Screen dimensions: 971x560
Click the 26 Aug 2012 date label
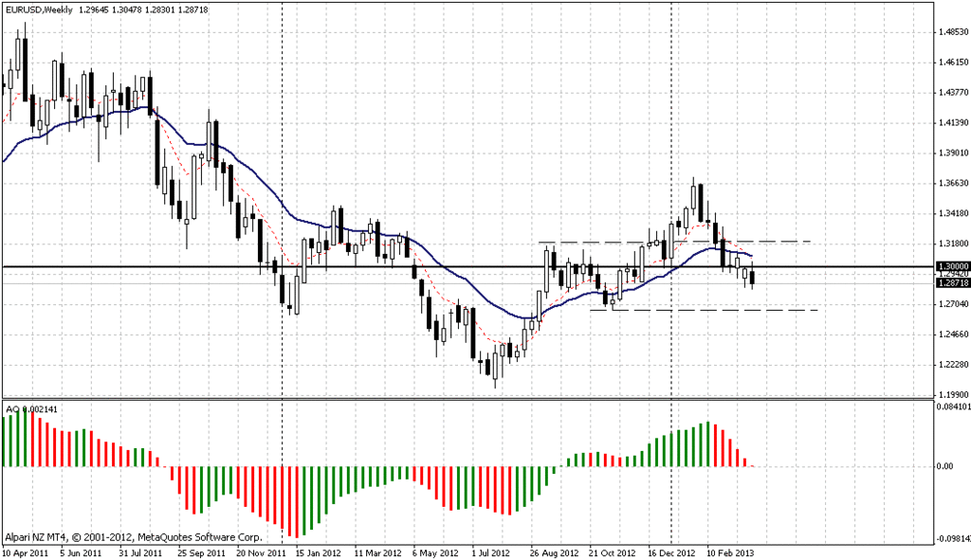555,552
